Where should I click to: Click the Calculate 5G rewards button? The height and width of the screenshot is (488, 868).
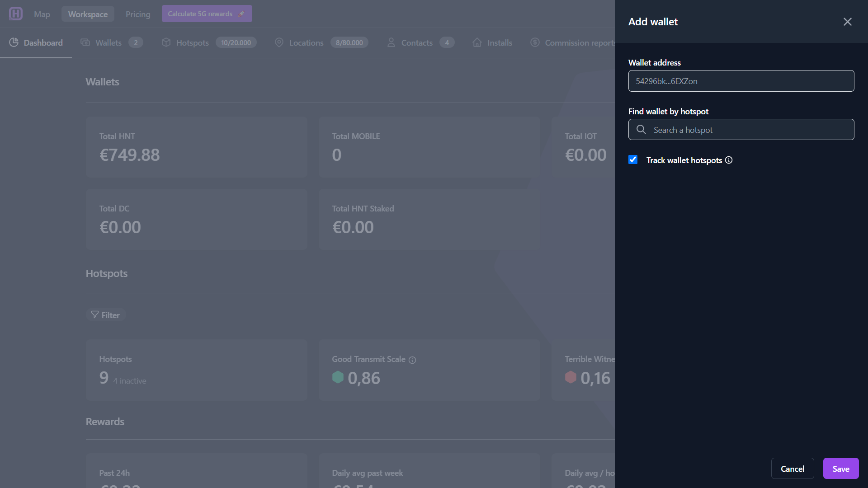pos(207,14)
